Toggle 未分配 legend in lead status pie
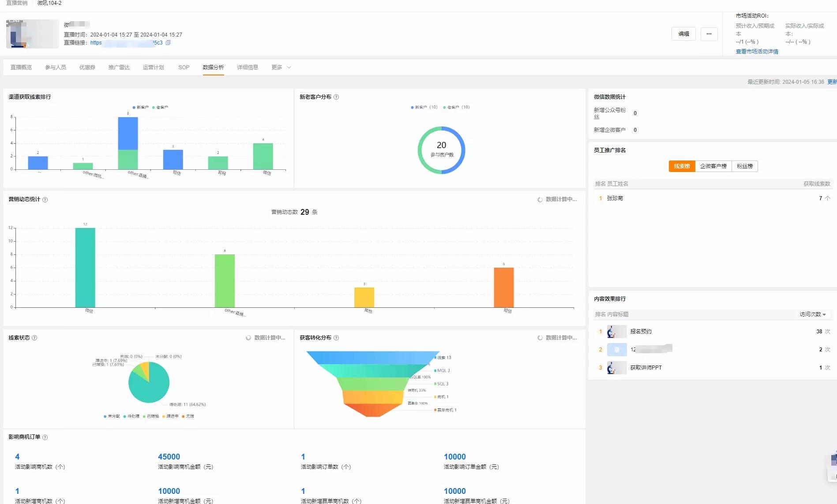The width and height of the screenshot is (837, 504). [112, 416]
